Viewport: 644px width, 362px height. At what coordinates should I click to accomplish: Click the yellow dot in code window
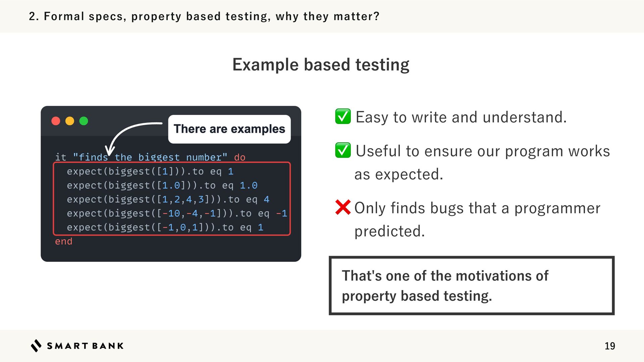[x=70, y=121]
